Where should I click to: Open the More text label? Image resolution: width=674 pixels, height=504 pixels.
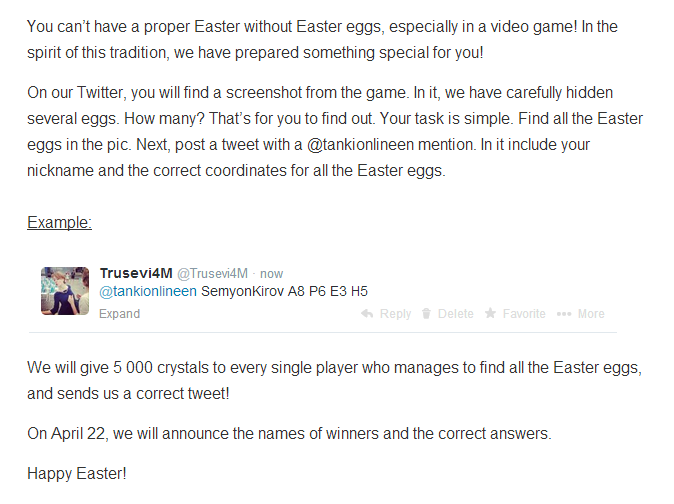[x=591, y=314]
